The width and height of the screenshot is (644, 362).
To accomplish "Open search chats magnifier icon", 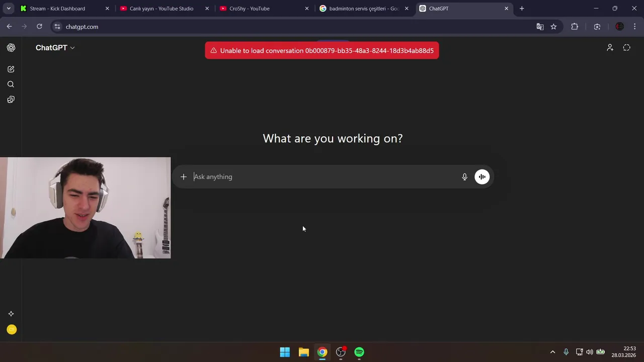I will (x=11, y=84).
